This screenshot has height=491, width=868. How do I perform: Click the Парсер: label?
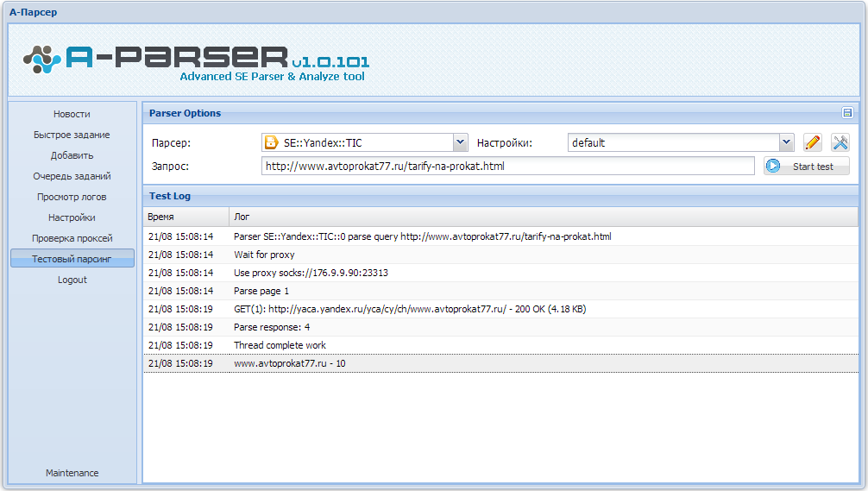(171, 143)
